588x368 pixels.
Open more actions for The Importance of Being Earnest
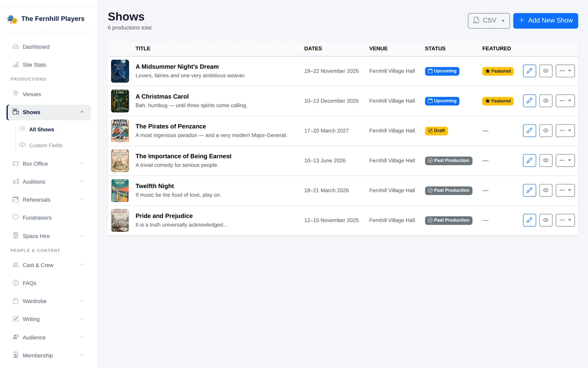(x=565, y=160)
